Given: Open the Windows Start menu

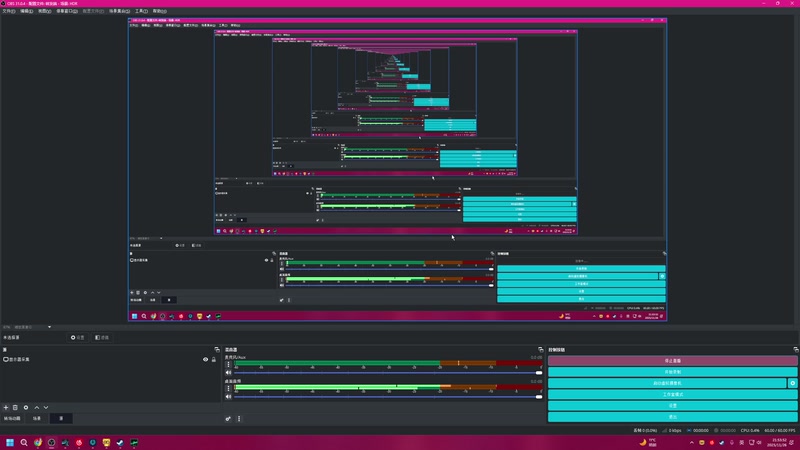Looking at the screenshot, I should click(10, 442).
